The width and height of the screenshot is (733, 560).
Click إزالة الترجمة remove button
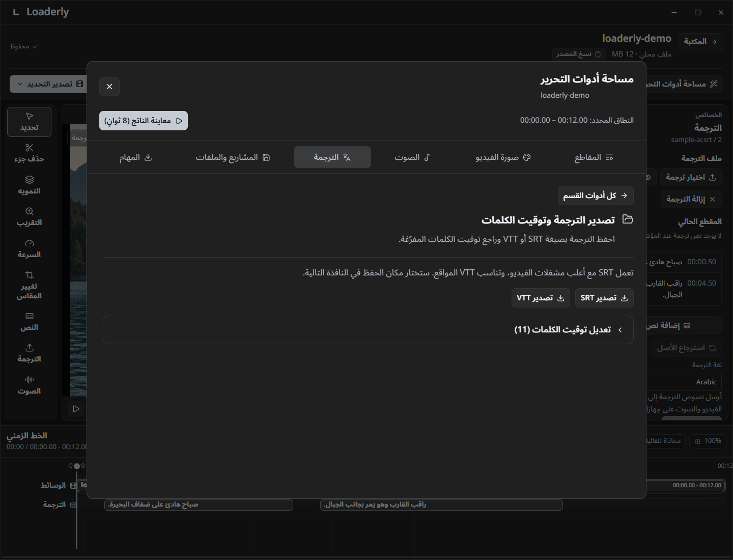pyautogui.click(x=691, y=199)
